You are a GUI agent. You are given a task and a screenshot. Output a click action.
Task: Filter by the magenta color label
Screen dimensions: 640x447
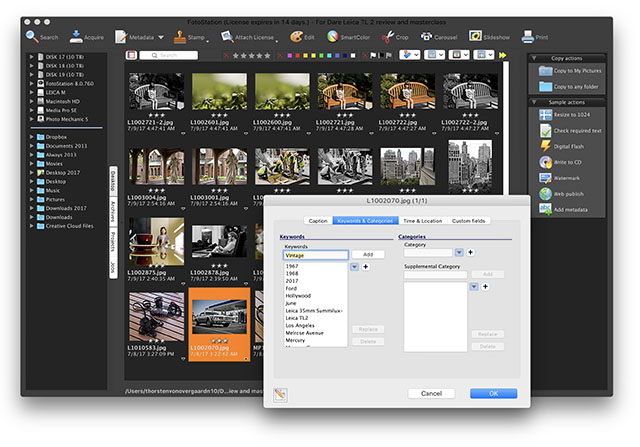(x=289, y=55)
